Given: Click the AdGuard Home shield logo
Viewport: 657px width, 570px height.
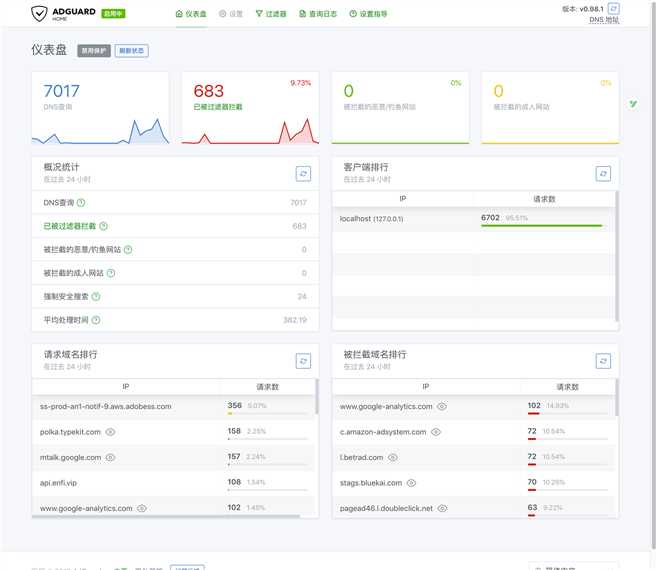Looking at the screenshot, I should coord(39,13).
